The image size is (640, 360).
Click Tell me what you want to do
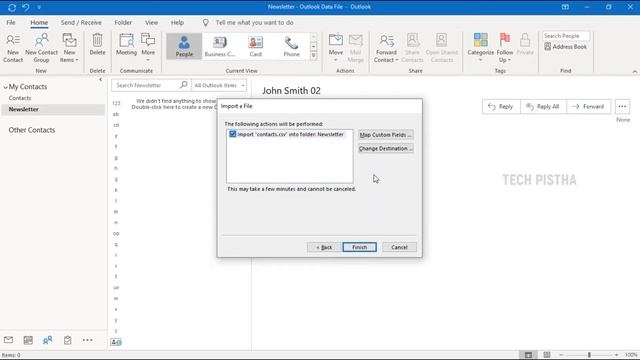pyautogui.click(x=254, y=22)
